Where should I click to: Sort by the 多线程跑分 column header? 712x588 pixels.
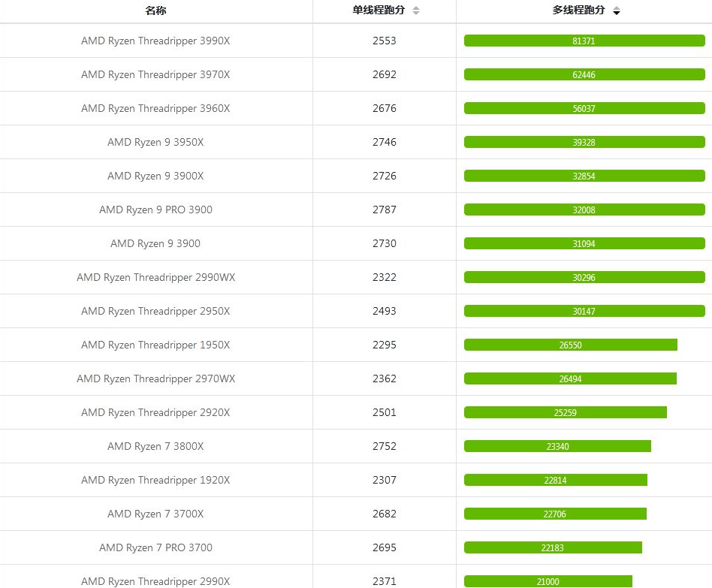pos(578,11)
